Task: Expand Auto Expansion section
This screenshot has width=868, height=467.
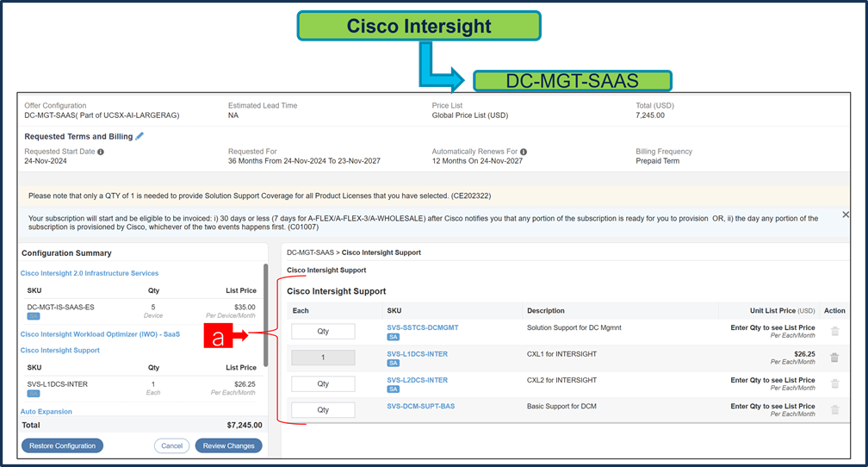Action: [x=46, y=412]
